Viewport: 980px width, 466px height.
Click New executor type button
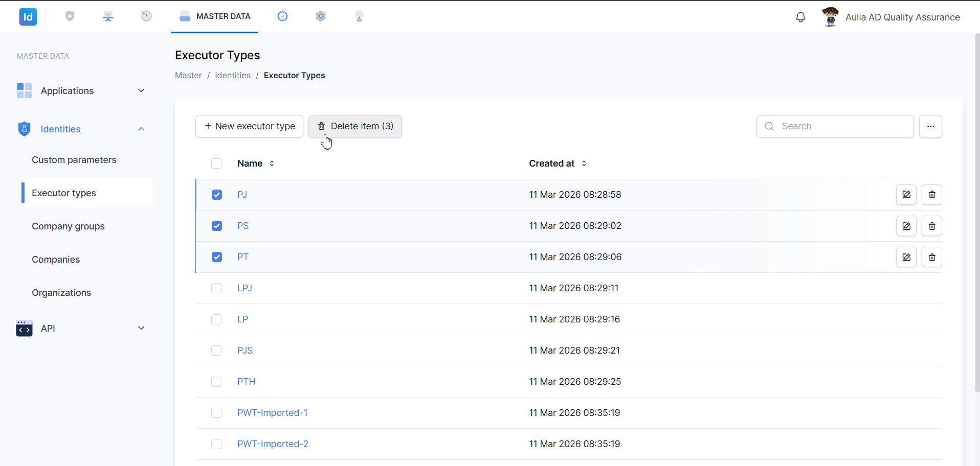coord(249,126)
